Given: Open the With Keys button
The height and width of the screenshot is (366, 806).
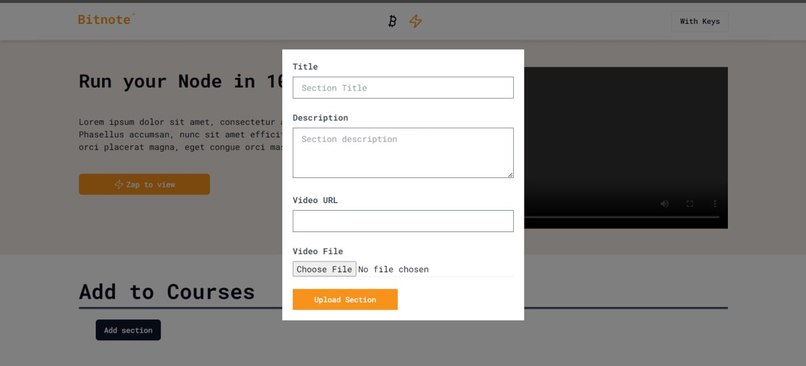Looking at the screenshot, I should click(700, 21).
